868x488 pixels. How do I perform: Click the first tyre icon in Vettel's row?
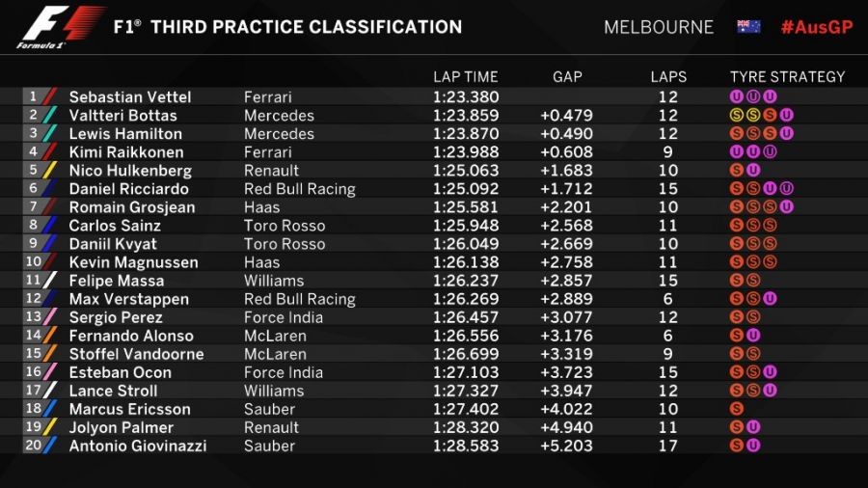click(737, 96)
